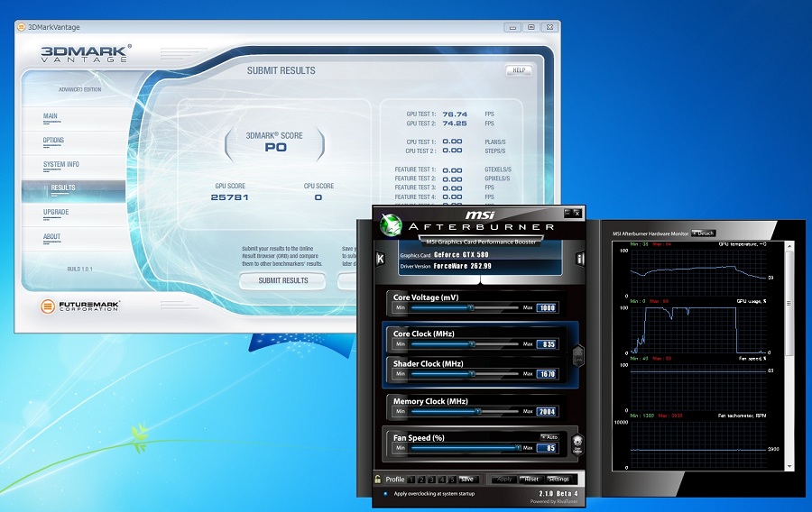Screen dimensions: 812x512
Task: Maximize the 3DMarkVantage window
Action: coord(531,27)
